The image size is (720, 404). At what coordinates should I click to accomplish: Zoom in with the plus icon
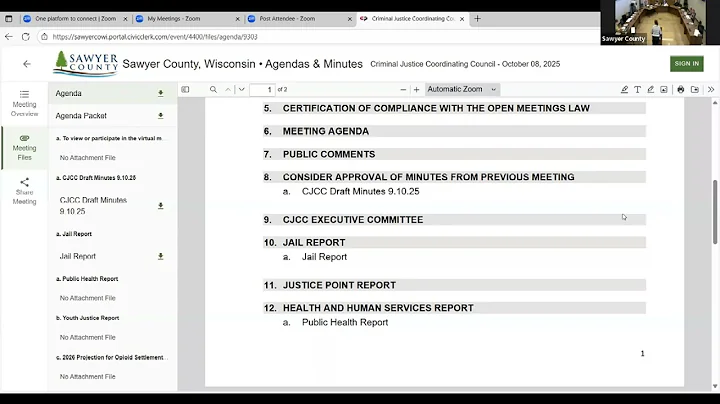coord(416,90)
